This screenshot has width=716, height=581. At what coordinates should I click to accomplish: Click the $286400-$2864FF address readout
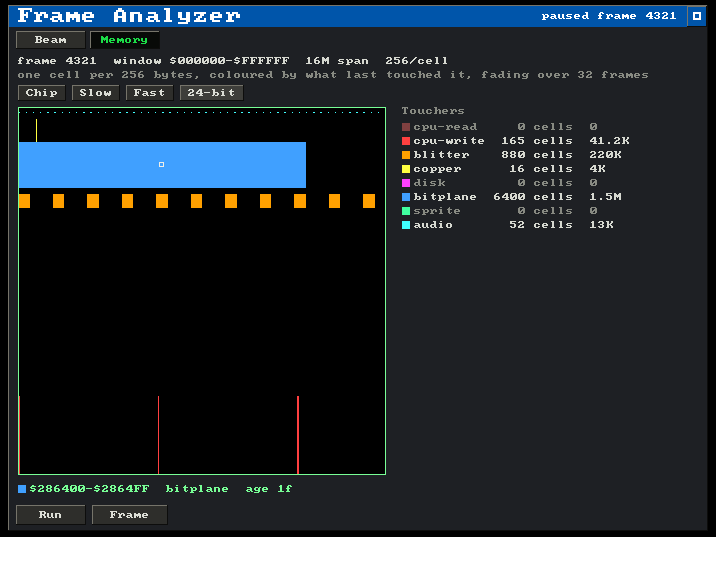tap(90, 489)
